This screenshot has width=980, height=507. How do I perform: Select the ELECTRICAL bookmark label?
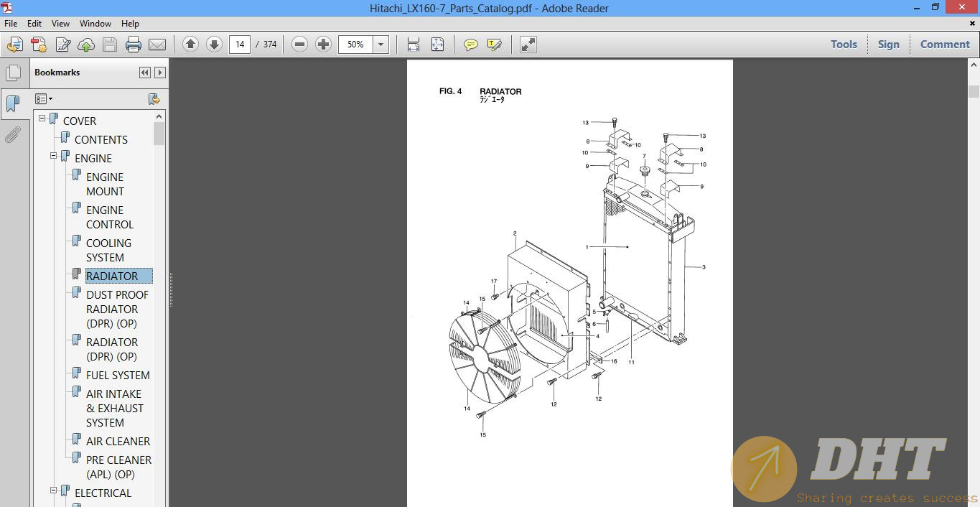click(x=103, y=493)
